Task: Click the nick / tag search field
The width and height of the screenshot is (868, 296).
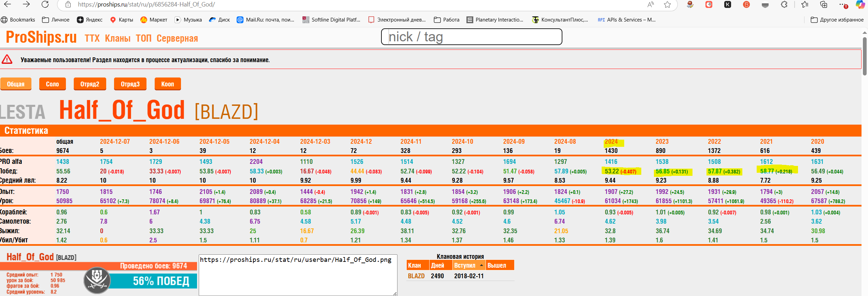Action: (471, 37)
